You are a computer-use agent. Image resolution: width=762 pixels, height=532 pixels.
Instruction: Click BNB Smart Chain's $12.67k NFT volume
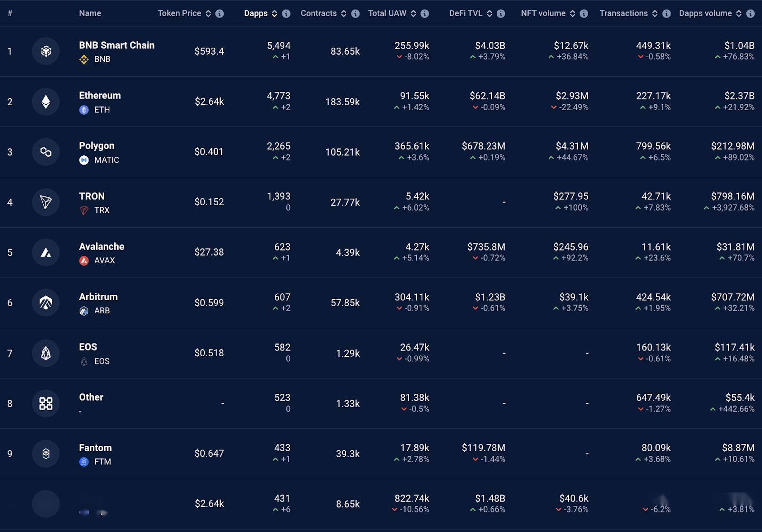pos(571,46)
